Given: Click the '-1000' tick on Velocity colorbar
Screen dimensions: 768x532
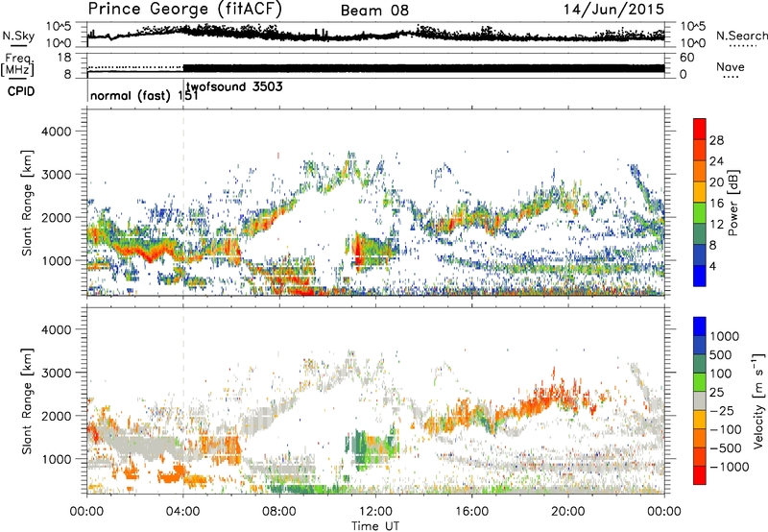Looking at the screenshot, I should pos(729,467).
